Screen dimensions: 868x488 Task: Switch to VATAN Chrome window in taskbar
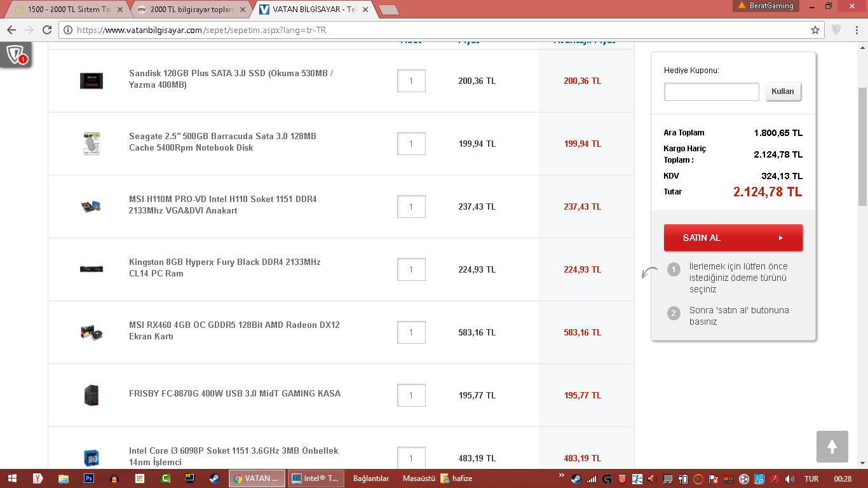point(258,478)
